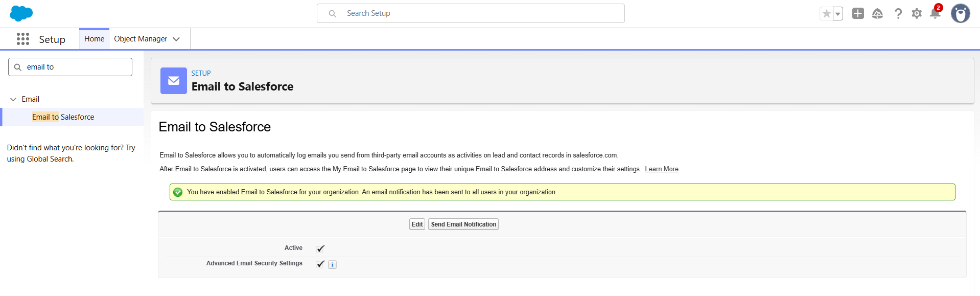Viewport: 980px width, 296px height.
Task: Collapse the Email tree section
Action: [13, 99]
